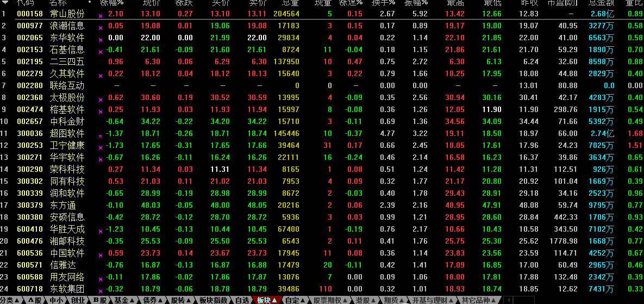This screenshot has width=644, height=304.
Task: Click the magenta marker beside 浪潮信息
Action: point(101,28)
